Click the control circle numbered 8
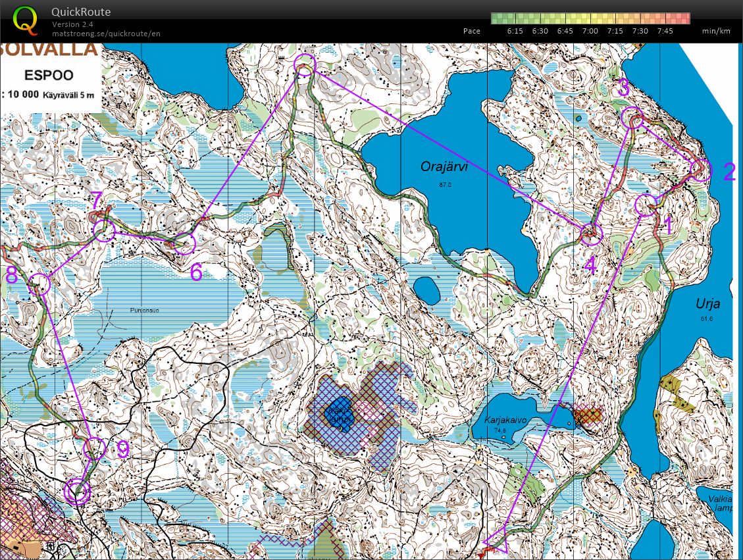 click(x=39, y=284)
